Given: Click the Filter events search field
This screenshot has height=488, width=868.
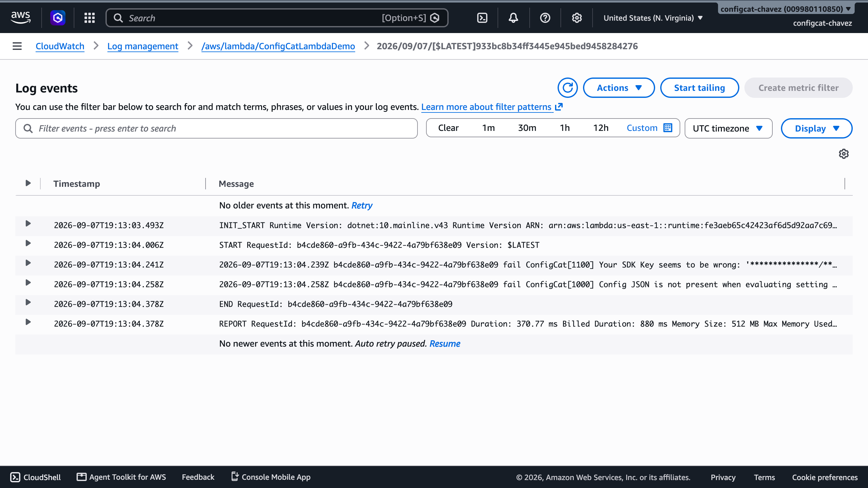Looking at the screenshot, I should tap(216, 128).
